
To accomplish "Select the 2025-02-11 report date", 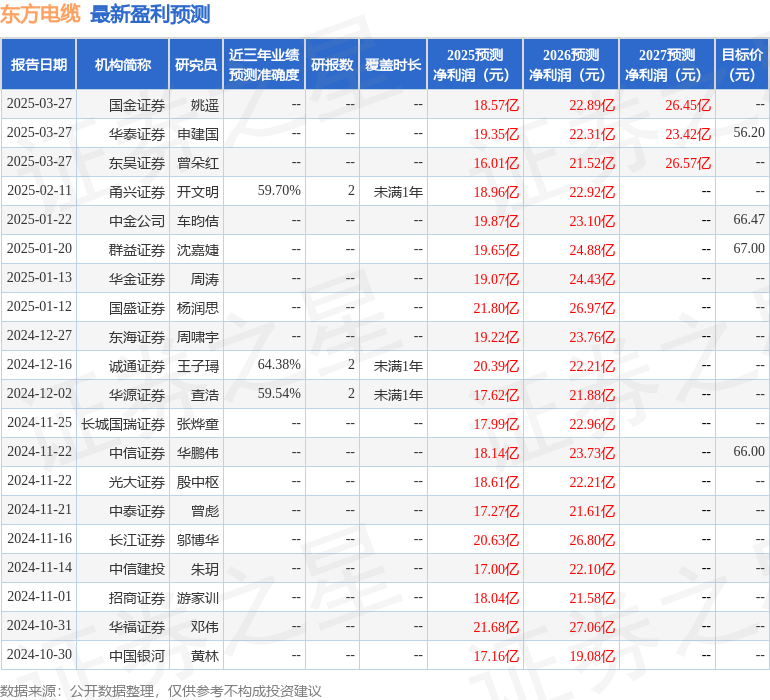I will coord(39,191).
